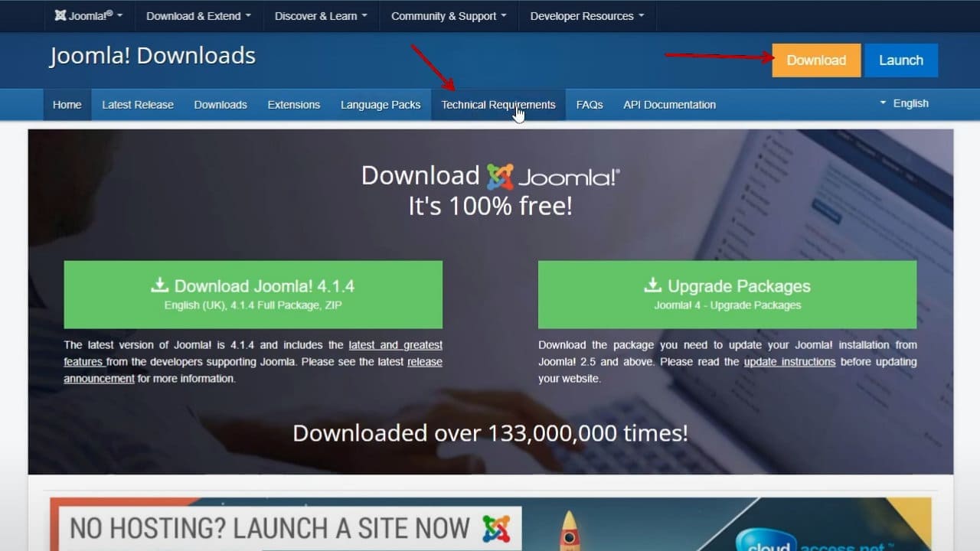Click the Joomla! Downloads page title
This screenshot has width=980, height=551.
[152, 56]
